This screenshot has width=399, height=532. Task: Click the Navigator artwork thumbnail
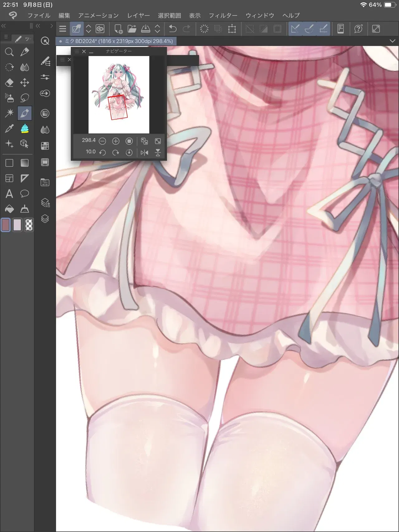coord(119,95)
